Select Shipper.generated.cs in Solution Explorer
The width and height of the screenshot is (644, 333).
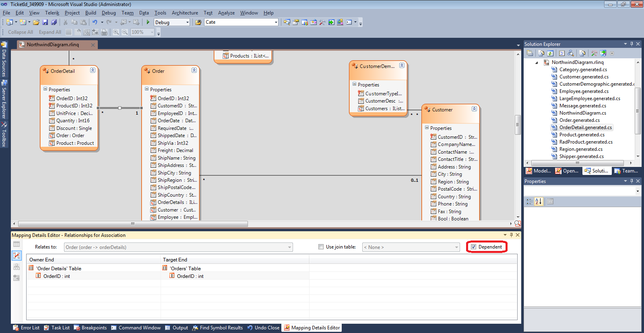pos(581,156)
